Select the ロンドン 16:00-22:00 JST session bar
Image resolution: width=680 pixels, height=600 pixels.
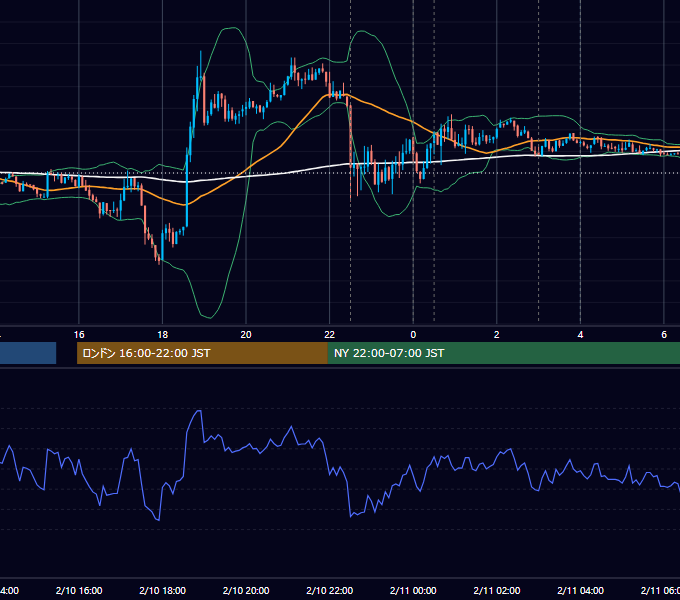tap(202, 353)
